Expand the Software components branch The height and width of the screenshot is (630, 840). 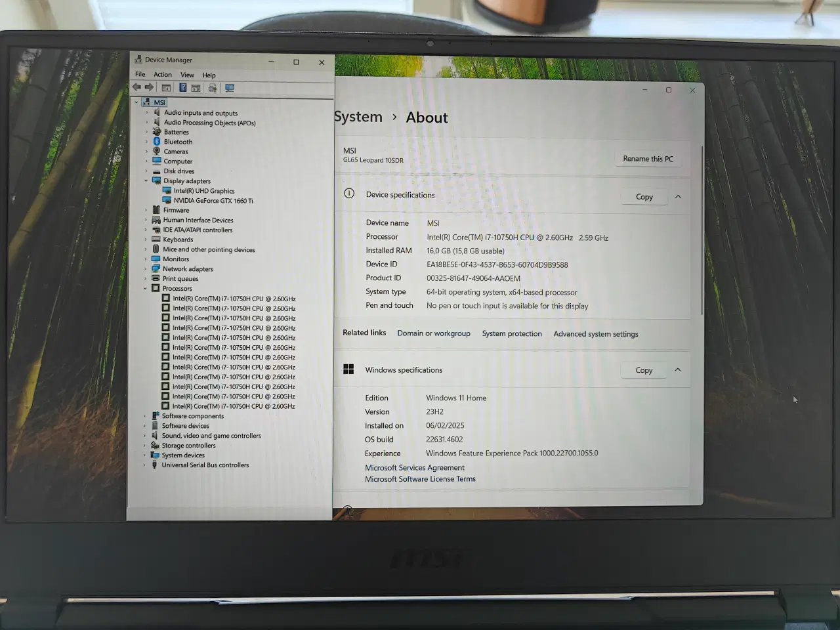[x=144, y=415]
